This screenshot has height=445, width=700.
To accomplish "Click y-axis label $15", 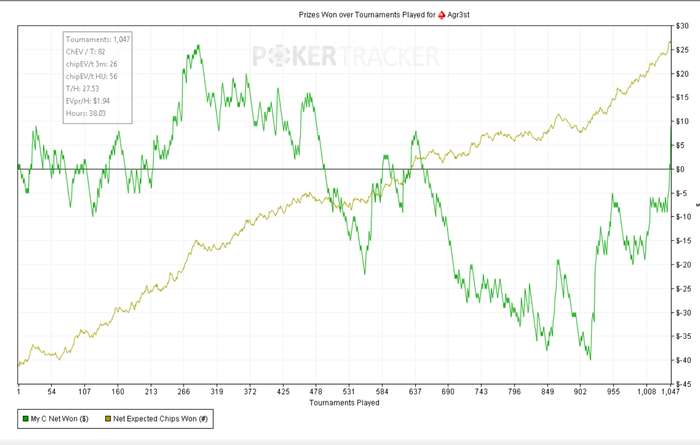I will pos(682,97).
